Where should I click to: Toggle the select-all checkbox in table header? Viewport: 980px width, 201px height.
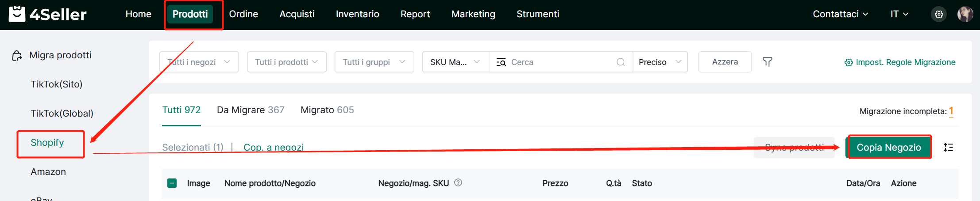click(x=172, y=183)
